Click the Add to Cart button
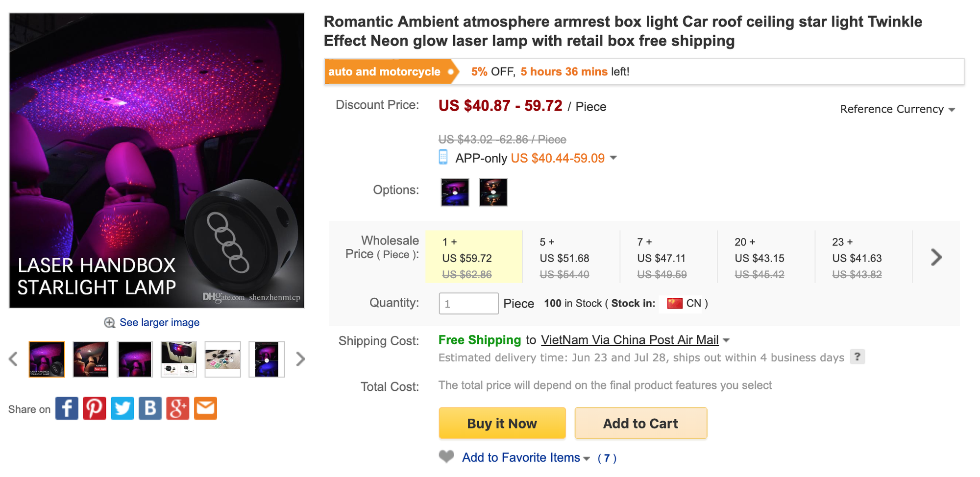The height and width of the screenshot is (477, 980). coord(640,423)
